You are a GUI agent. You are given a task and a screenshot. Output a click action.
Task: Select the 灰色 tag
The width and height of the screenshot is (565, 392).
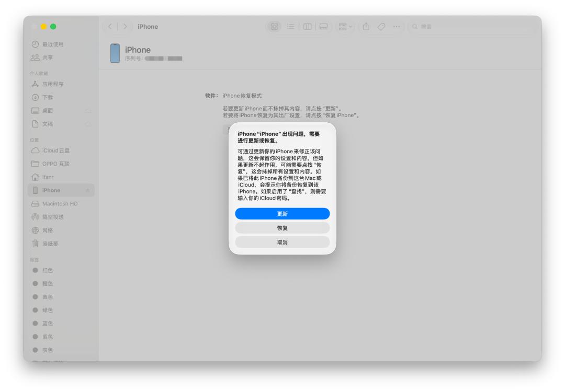61,350
